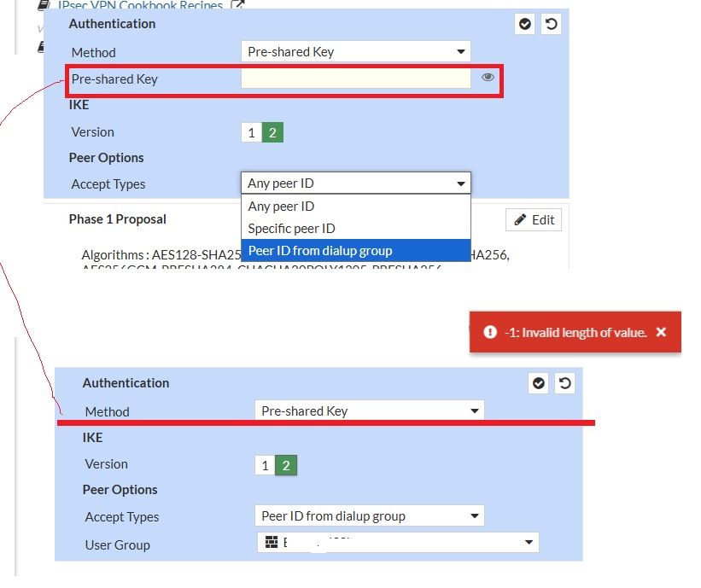Screen dimensions: 701x588
Task: Click the pencil Edit button for Phase 1 Proposal
Action: click(x=534, y=220)
